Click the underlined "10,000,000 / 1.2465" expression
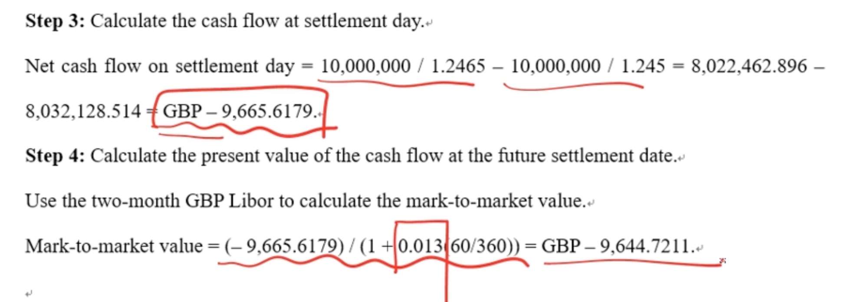Image resolution: width=868 pixels, height=302 pixels. (x=403, y=66)
